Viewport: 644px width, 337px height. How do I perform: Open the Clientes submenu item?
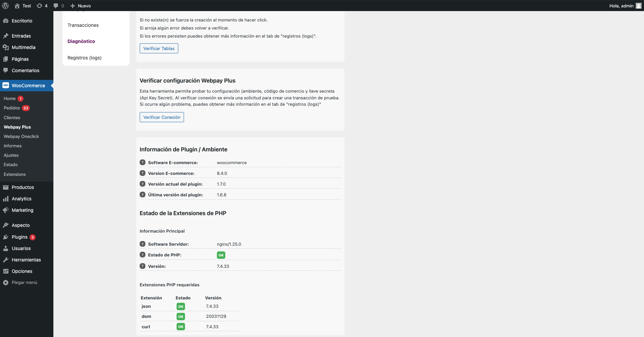[12, 117]
